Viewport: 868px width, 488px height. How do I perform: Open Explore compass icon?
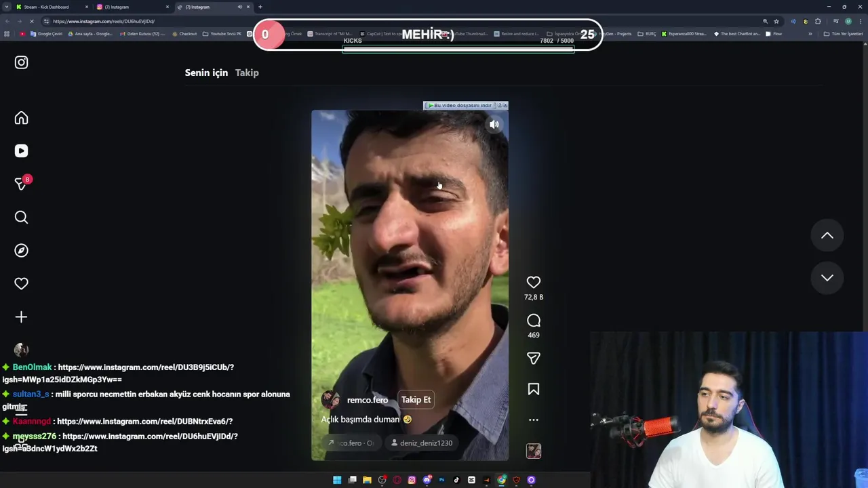21,251
